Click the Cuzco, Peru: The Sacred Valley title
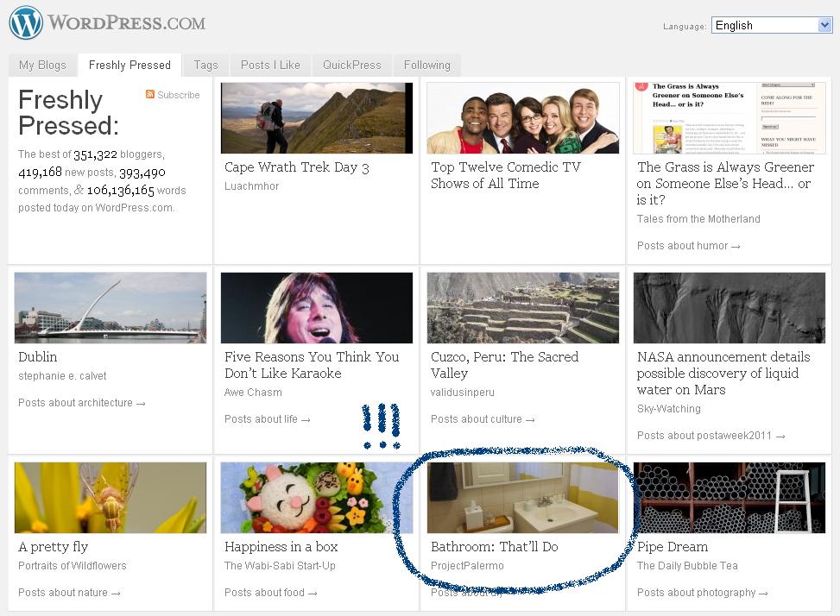The width and height of the screenshot is (840, 616). coord(504,365)
